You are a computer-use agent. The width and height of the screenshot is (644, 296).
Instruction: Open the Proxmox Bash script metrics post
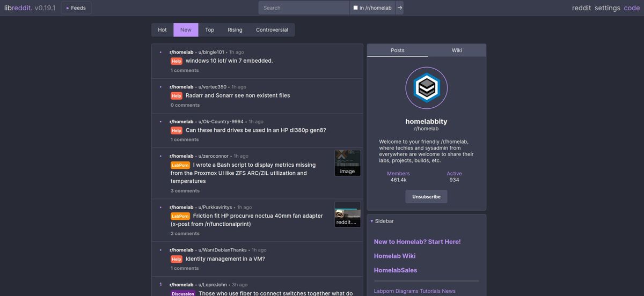(243, 173)
